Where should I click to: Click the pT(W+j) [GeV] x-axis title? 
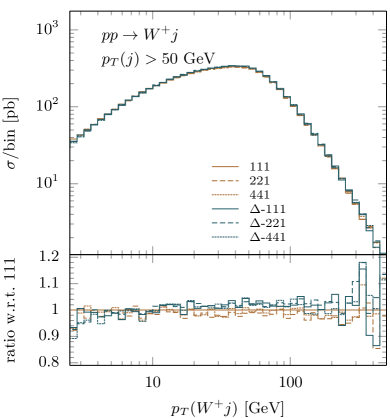pyautogui.click(x=228, y=408)
